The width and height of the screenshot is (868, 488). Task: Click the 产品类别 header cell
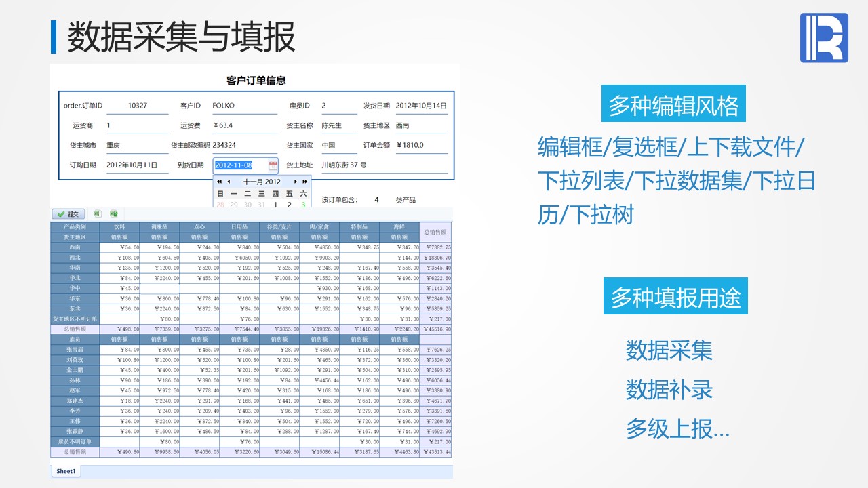click(75, 227)
